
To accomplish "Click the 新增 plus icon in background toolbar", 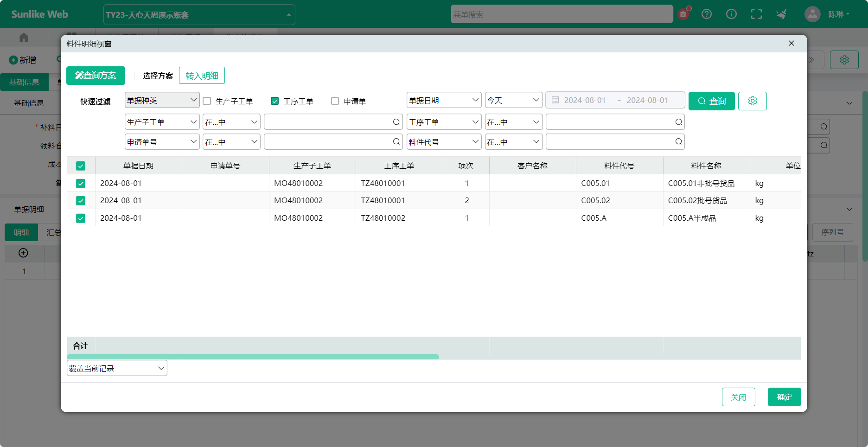I will [x=13, y=60].
